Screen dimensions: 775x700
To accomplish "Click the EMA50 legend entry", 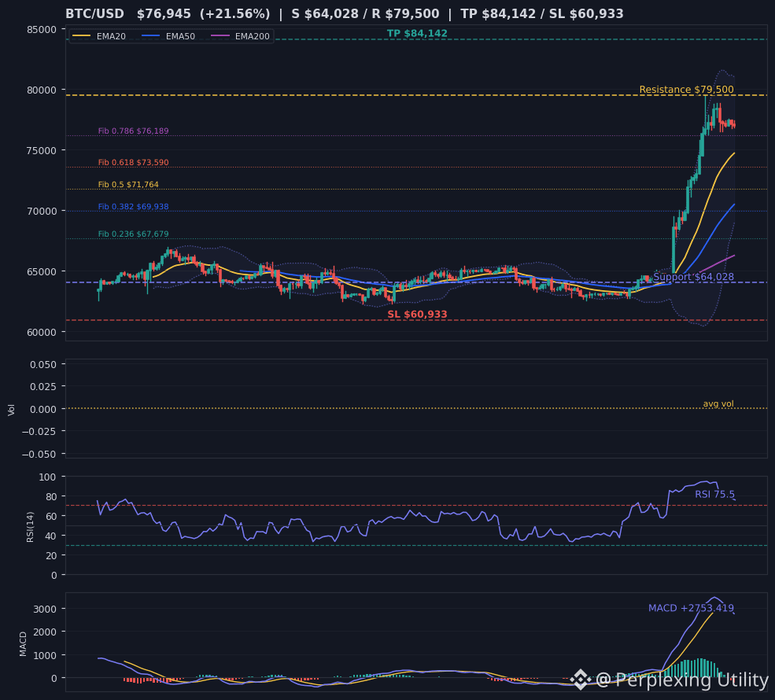I will 168,36.
